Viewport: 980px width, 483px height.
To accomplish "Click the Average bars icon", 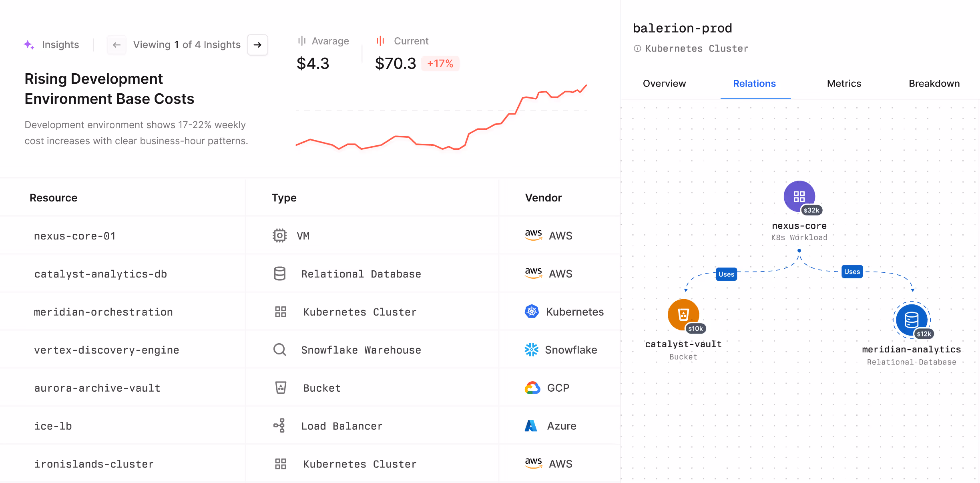I will pyautogui.click(x=302, y=41).
